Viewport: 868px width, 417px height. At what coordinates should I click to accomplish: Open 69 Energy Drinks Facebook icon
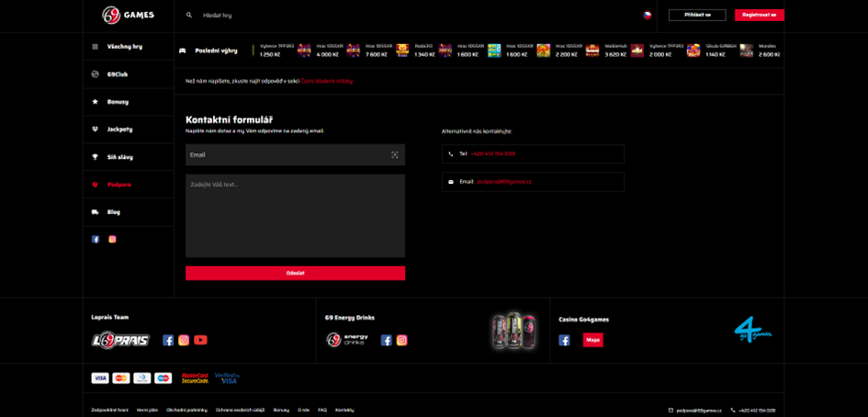(387, 340)
